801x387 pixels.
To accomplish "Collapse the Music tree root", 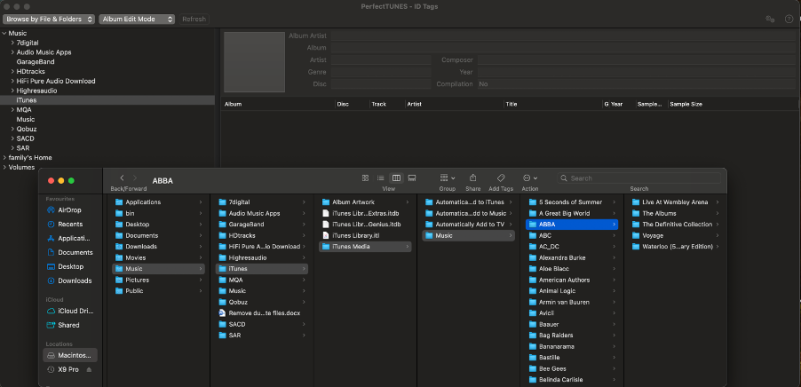I will click(4, 33).
